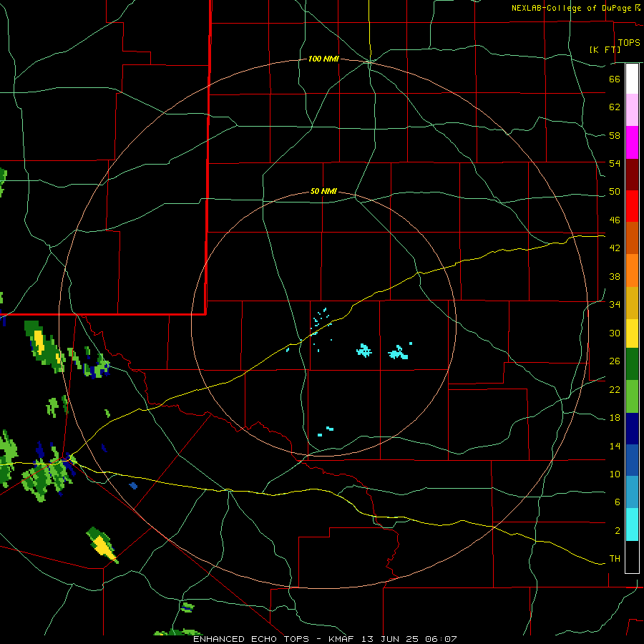Click the legend value 50
644x644 pixels.
[615, 191]
